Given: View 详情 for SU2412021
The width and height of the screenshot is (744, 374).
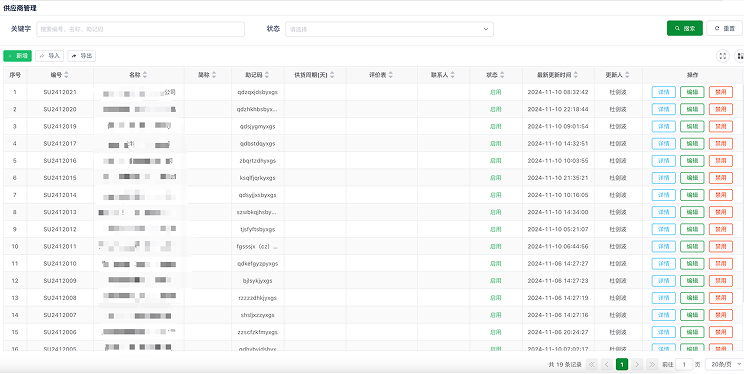Looking at the screenshot, I should pyautogui.click(x=663, y=92).
